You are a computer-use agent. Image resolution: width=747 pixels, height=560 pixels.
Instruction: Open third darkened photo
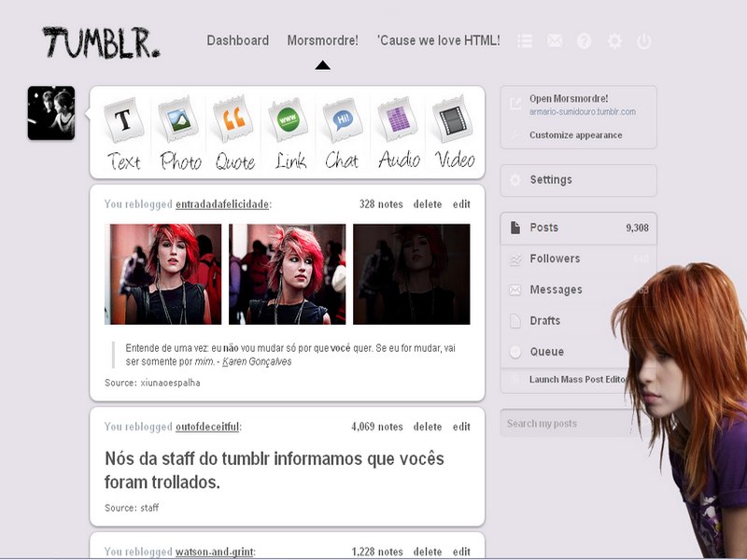(x=412, y=274)
